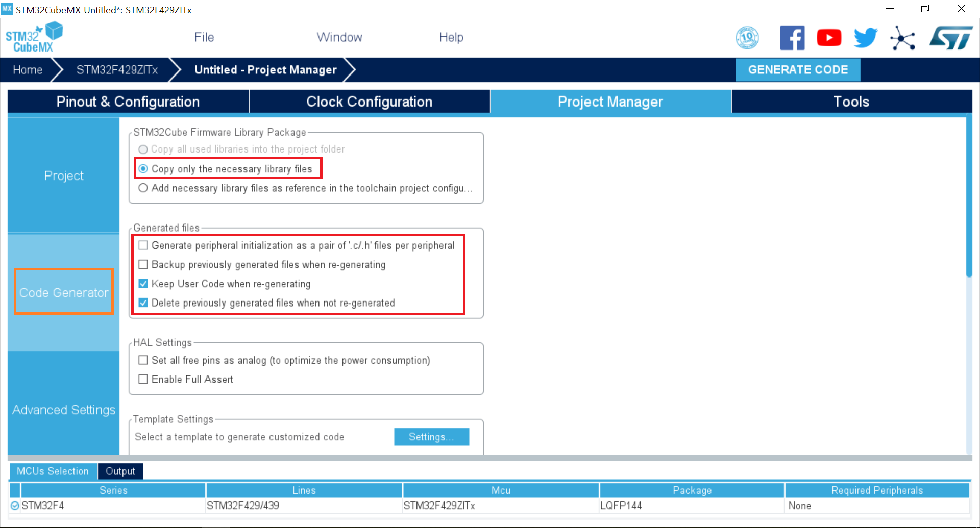The image size is (980, 528).
Task: Enable Set all free pins as analog
Action: tap(143, 360)
